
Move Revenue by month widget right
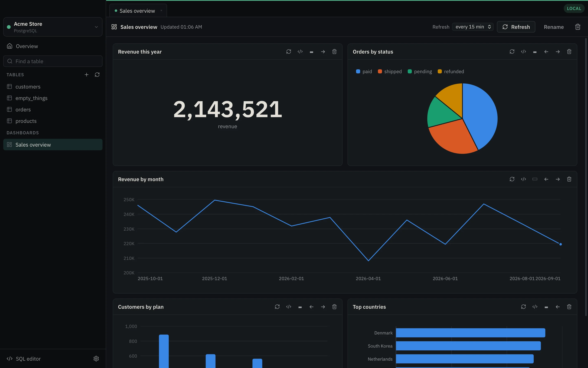coord(558,179)
